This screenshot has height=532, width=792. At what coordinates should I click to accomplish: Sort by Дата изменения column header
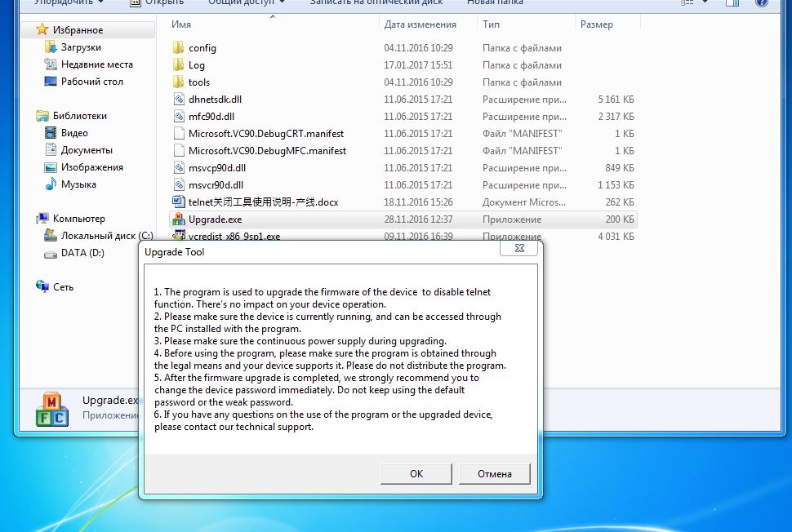420,24
